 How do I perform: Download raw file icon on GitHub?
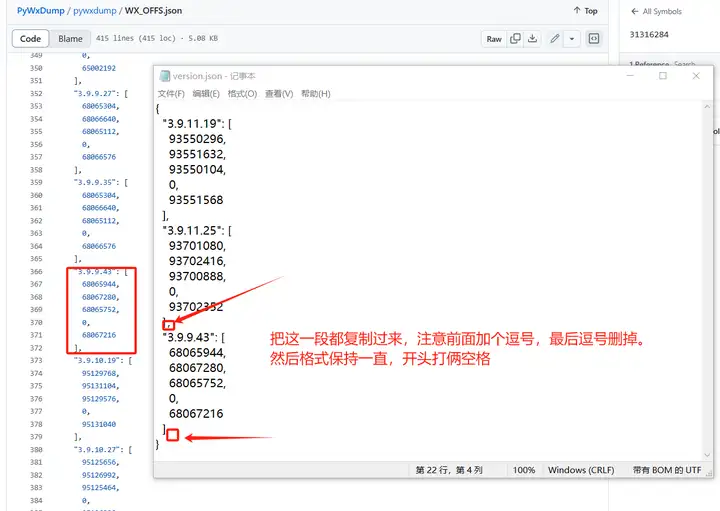click(532, 39)
